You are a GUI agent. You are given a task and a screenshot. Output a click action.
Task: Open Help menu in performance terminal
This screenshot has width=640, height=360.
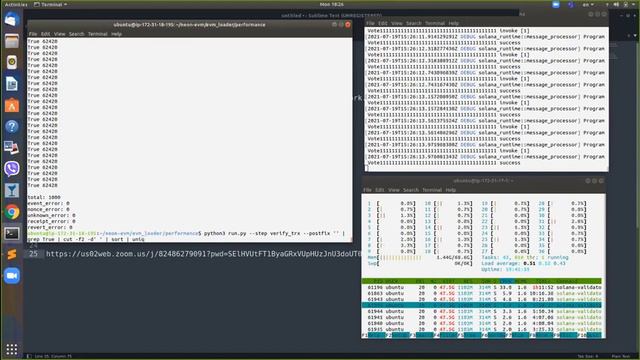pyautogui.click(x=116, y=34)
